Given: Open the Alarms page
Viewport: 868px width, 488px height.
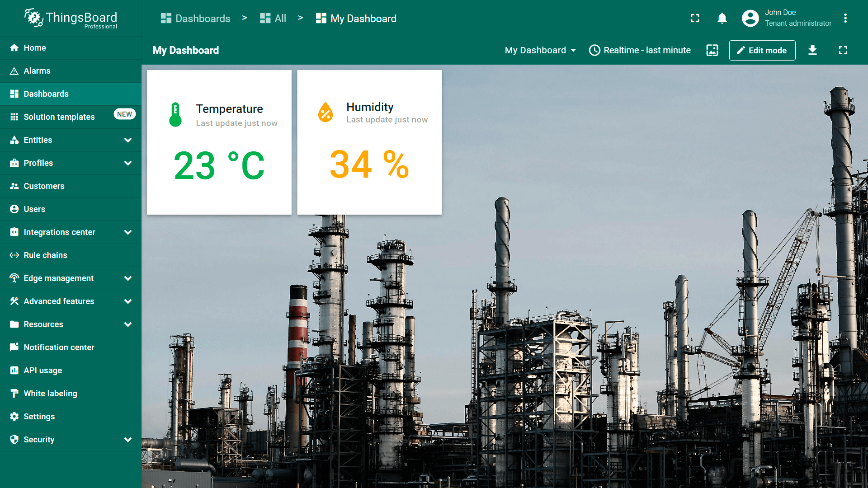Looking at the screenshot, I should tap(37, 71).
